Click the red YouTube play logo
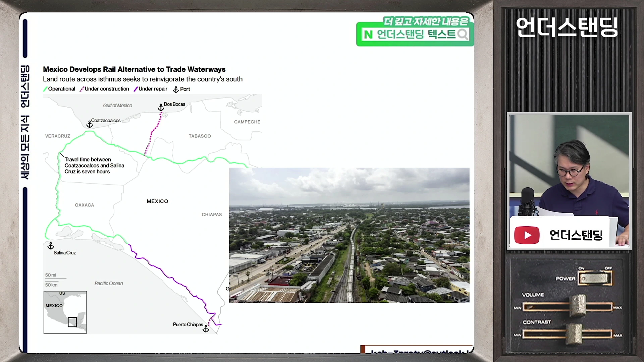Screen dimensions: 644x362 tap(527, 235)
